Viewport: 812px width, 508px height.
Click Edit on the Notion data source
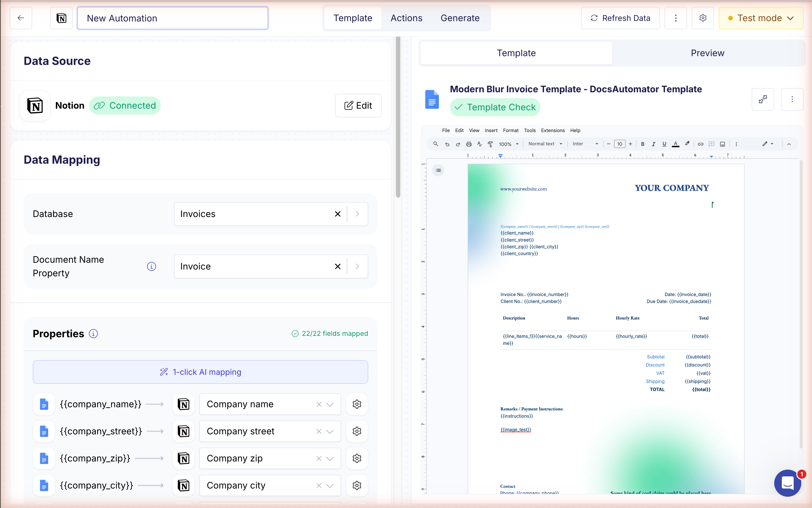pos(358,106)
